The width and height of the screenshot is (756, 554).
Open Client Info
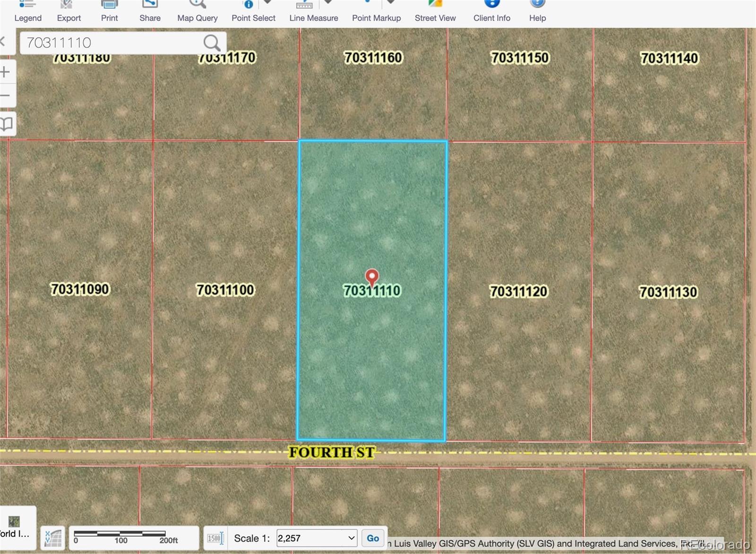(x=492, y=12)
